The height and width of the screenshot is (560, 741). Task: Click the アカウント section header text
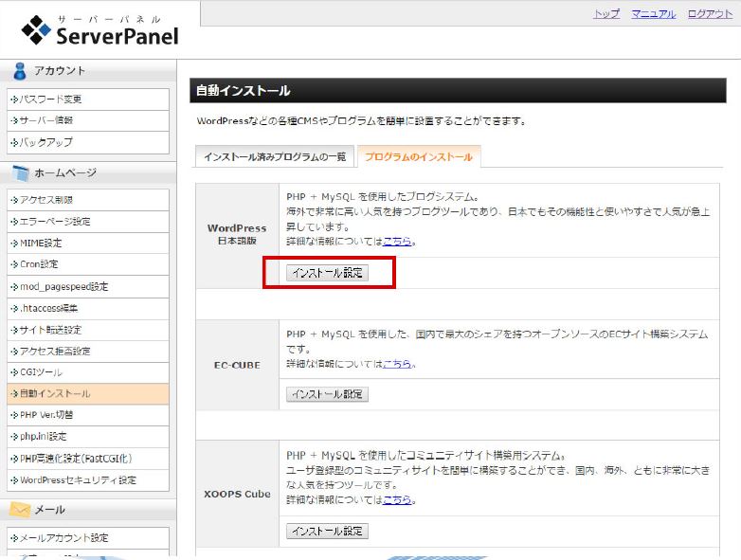60,71
